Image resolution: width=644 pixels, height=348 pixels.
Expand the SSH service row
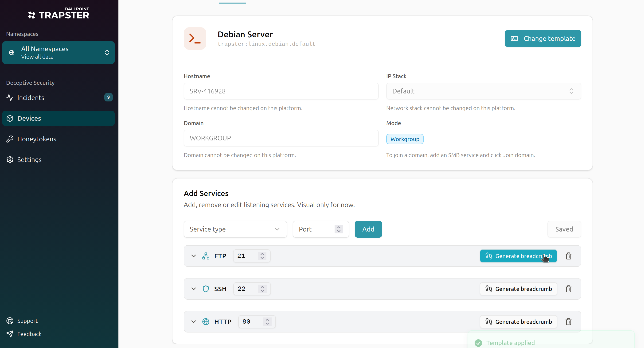[x=194, y=289]
